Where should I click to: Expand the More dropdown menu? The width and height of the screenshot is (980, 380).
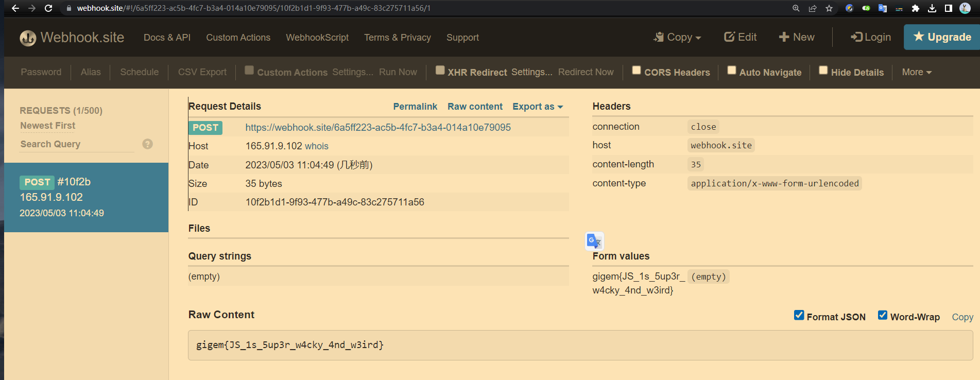click(x=917, y=72)
